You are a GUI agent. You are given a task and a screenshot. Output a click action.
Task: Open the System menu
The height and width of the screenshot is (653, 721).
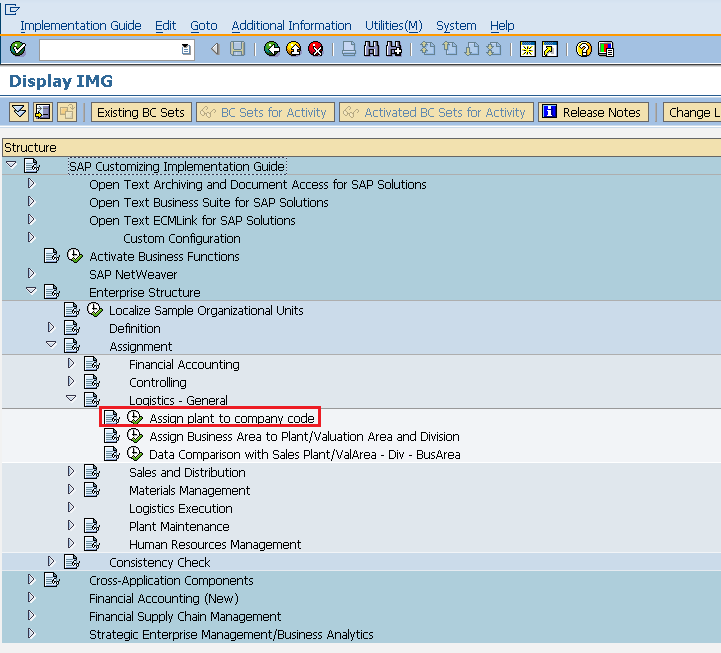click(456, 26)
